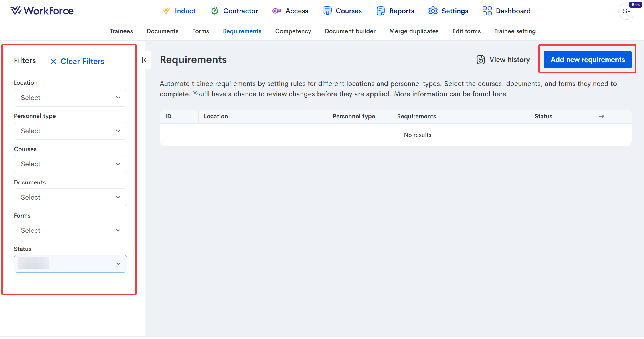Open the Contractor module icon

point(214,11)
